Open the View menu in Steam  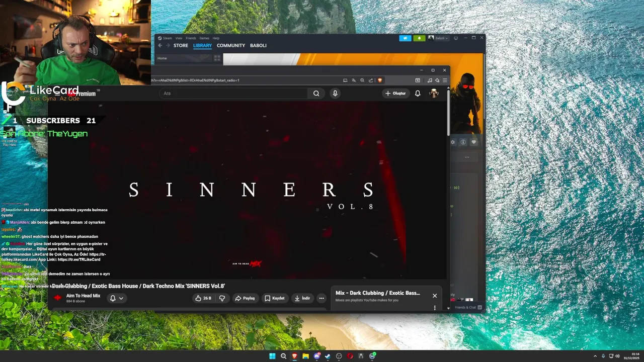(x=179, y=38)
